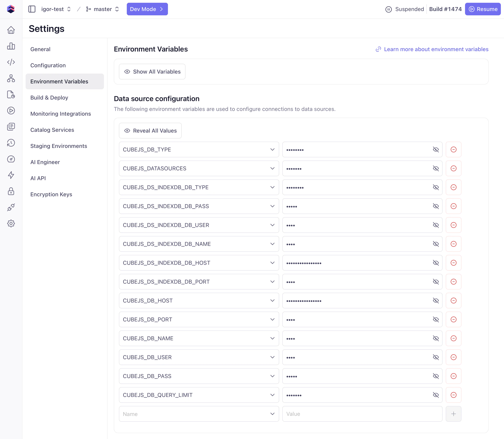Unhide the CUBEJS_DB_QUERY_LIMIT value

(x=435, y=395)
